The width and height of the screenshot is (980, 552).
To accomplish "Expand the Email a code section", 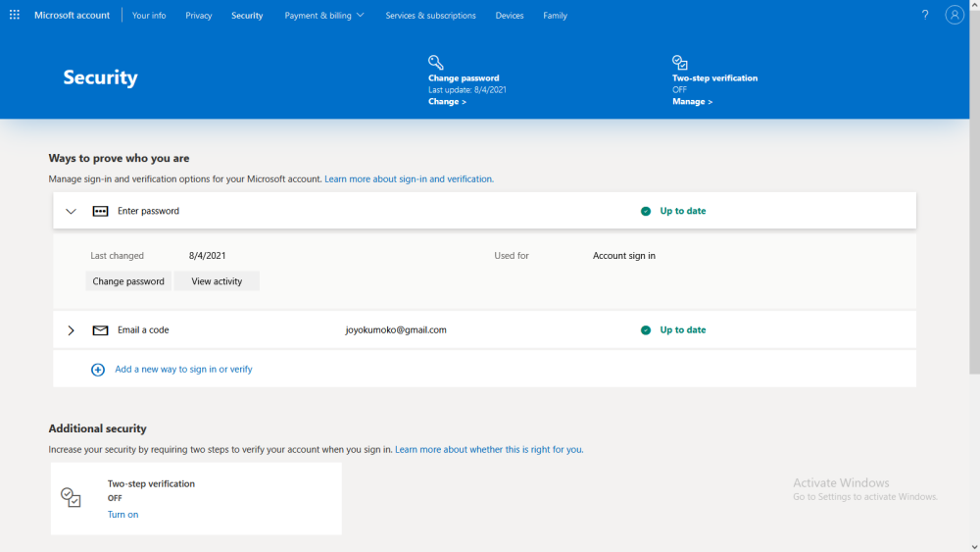I will tap(71, 330).
